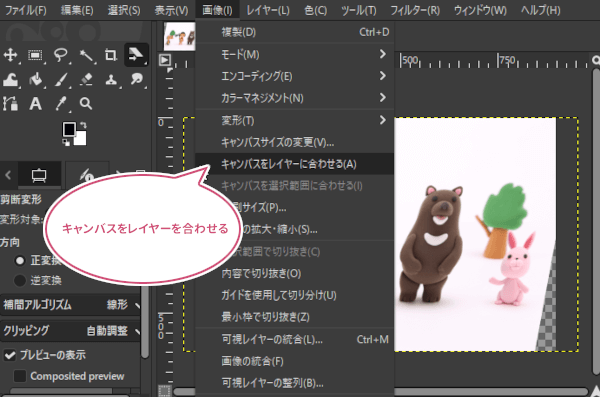This screenshot has width=600, height=397.
Task: Reset colors to default black and white
Action: (x=66, y=142)
